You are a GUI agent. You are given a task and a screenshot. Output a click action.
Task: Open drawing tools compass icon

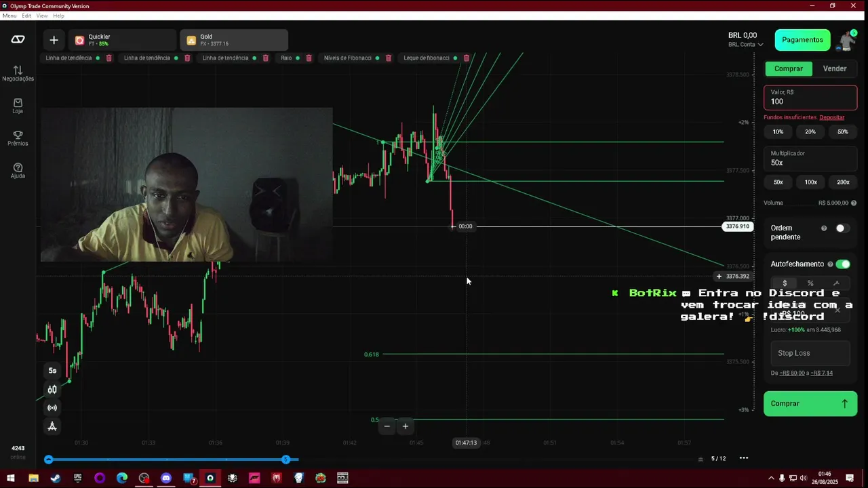click(x=52, y=426)
